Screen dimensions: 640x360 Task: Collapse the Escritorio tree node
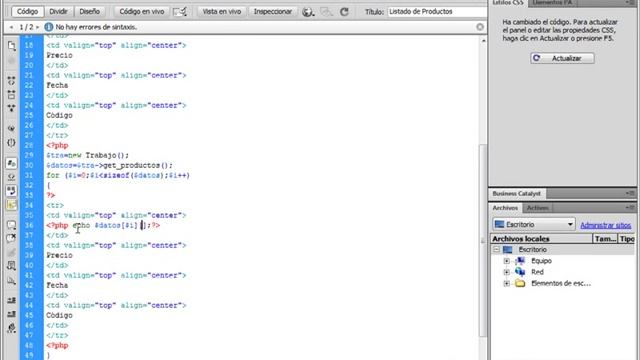496,249
